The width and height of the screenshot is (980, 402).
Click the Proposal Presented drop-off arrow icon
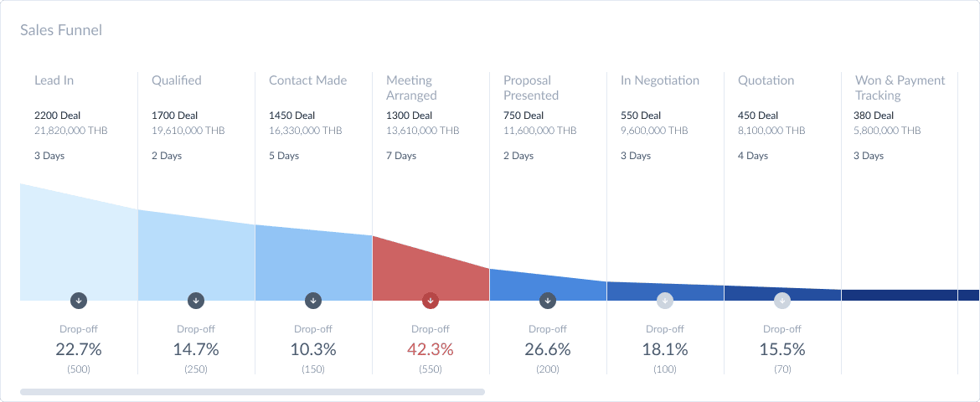[x=548, y=301]
